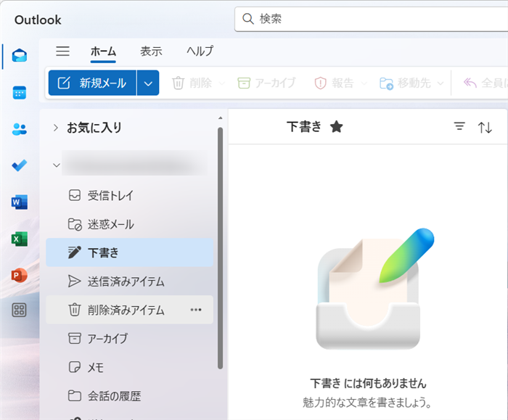508x420 pixels.
Task: Switch to the 表示 tab
Action: pyautogui.click(x=151, y=52)
